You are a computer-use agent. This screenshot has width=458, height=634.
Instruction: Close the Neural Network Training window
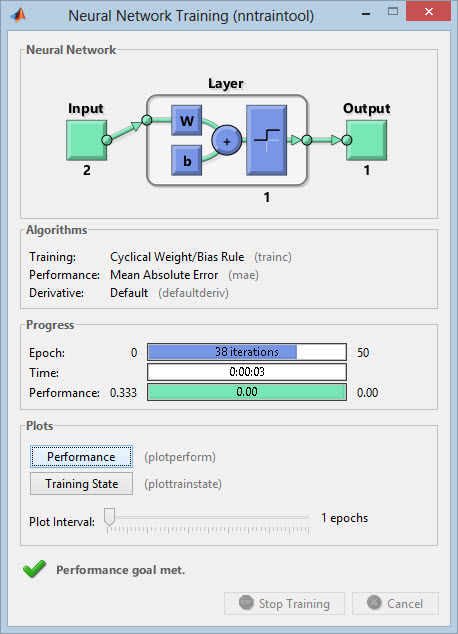[428, 12]
